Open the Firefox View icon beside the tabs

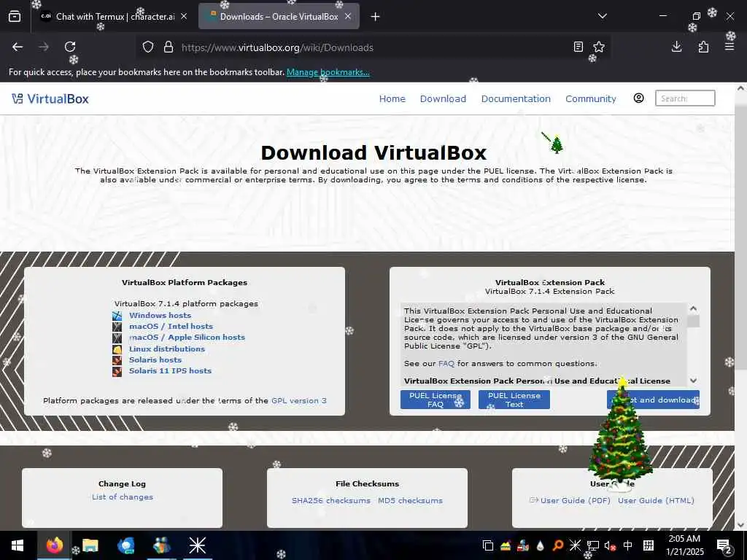tap(15, 17)
